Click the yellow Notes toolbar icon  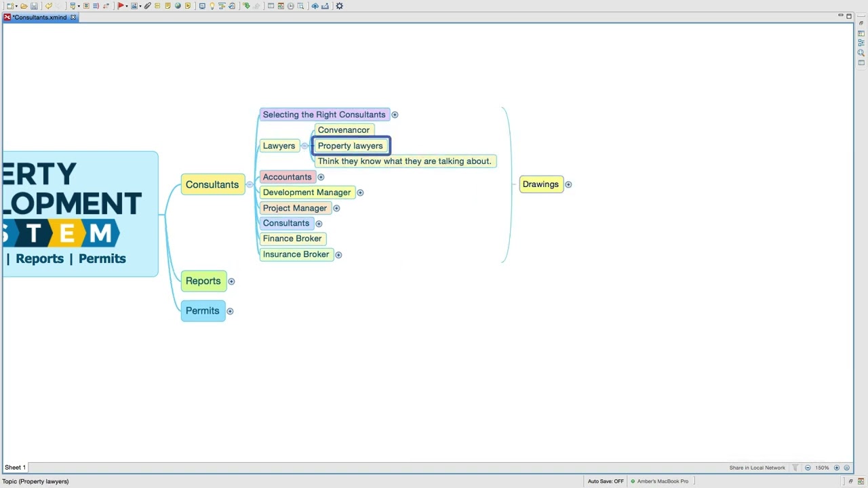coord(167,6)
